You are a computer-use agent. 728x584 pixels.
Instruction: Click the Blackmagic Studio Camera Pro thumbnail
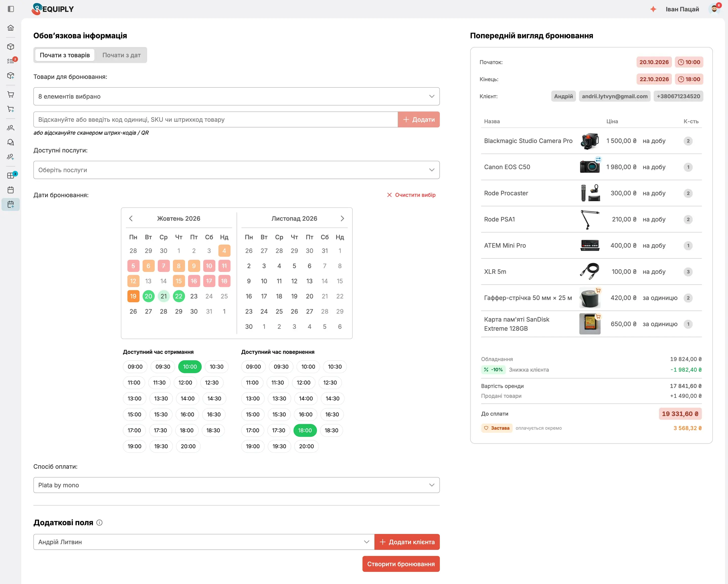coord(589,141)
